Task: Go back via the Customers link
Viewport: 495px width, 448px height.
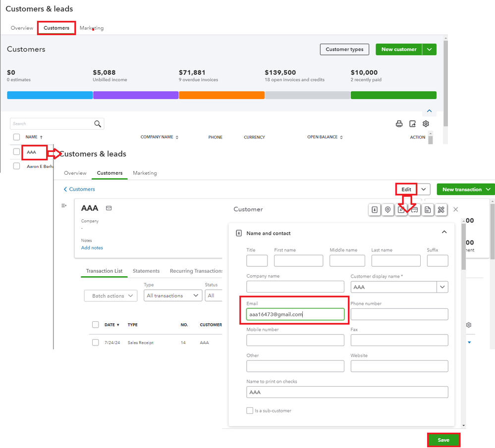Action: tap(79, 189)
